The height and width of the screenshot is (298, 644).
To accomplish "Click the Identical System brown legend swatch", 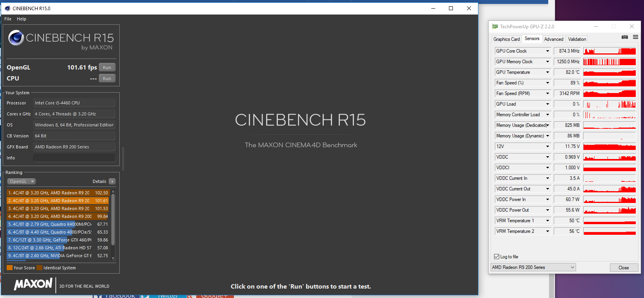I will click(x=39, y=268).
